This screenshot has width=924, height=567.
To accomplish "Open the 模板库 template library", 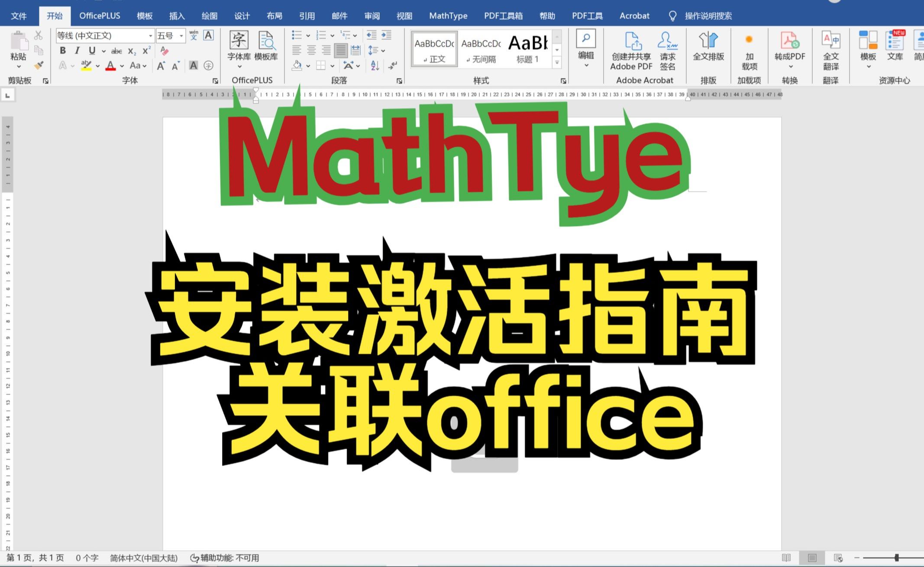I will 266,45.
